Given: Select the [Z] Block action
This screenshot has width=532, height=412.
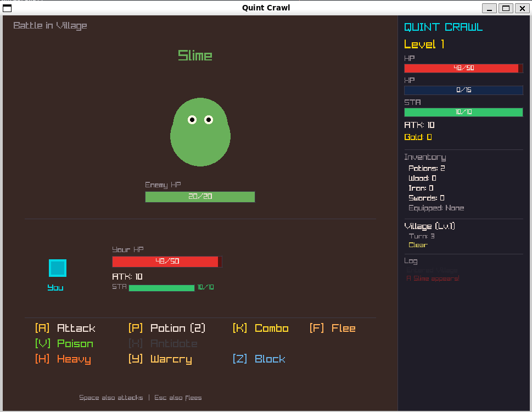Looking at the screenshot, I should pyautogui.click(x=259, y=359).
